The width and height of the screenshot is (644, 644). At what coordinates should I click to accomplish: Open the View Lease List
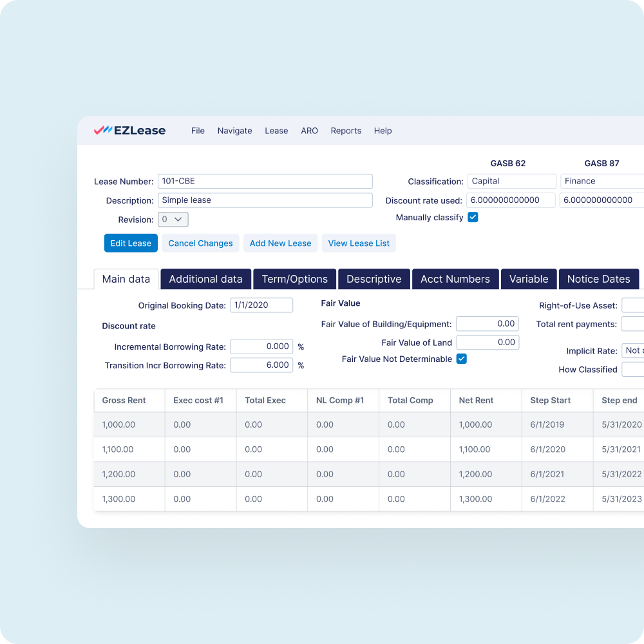359,243
